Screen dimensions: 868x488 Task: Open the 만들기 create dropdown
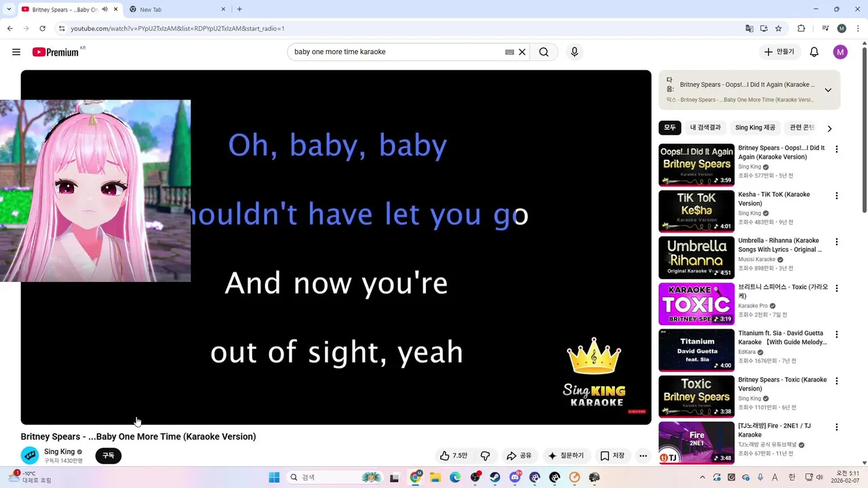pyautogui.click(x=779, y=52)
